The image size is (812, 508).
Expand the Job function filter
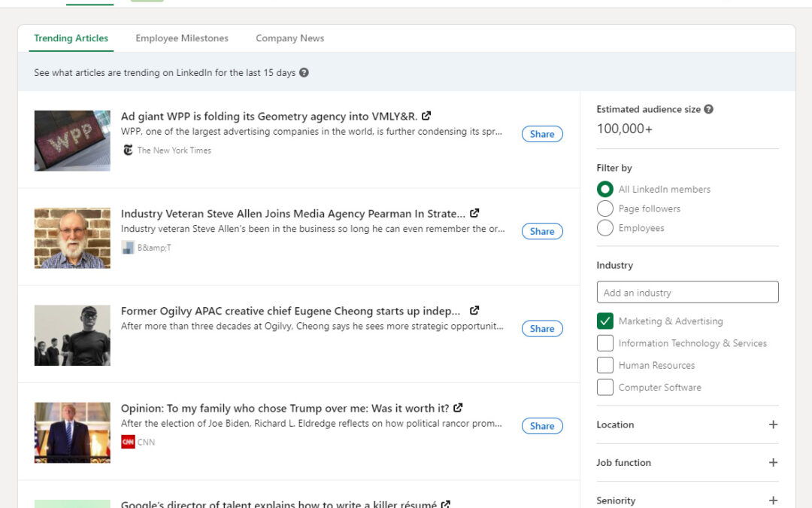pos(773,463)
